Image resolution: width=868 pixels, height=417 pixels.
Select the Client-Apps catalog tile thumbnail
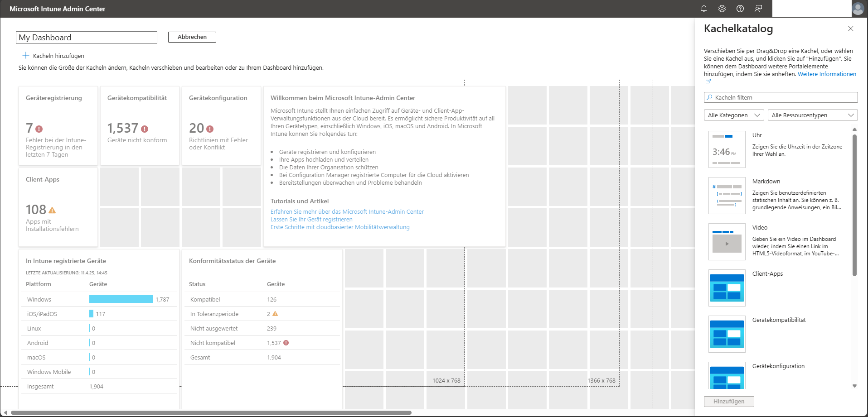tap(727, 288)
